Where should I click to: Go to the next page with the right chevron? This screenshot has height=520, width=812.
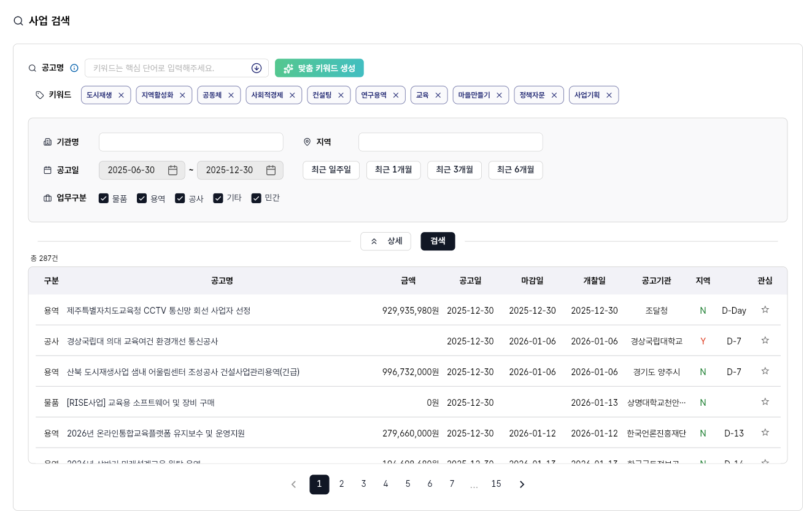(x=522, y=484)
